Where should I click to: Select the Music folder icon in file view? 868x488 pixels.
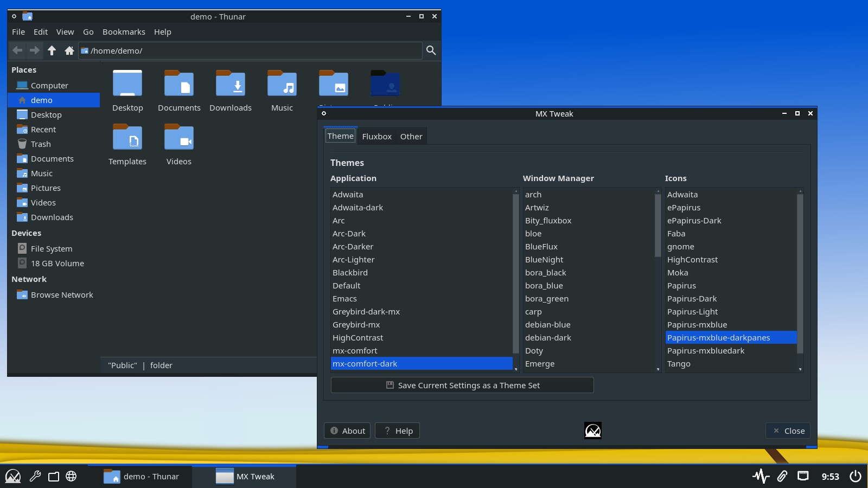click(282, 84)
